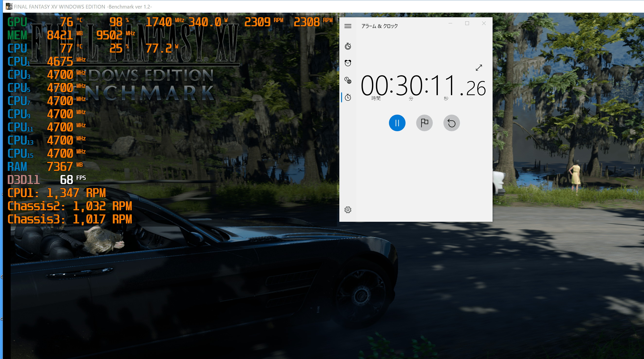This screenshot has height=359, width=644.
Task: Close the Alarms & Clock window
Action: pyautogui.click(x=484, y=23)
